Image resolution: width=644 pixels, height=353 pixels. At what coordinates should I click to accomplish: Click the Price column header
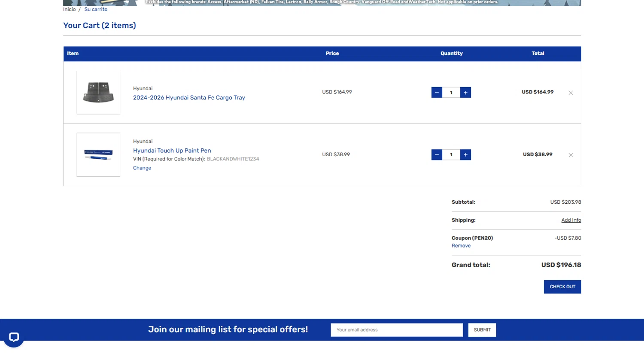pyautogui.click(x=332, y=54)
